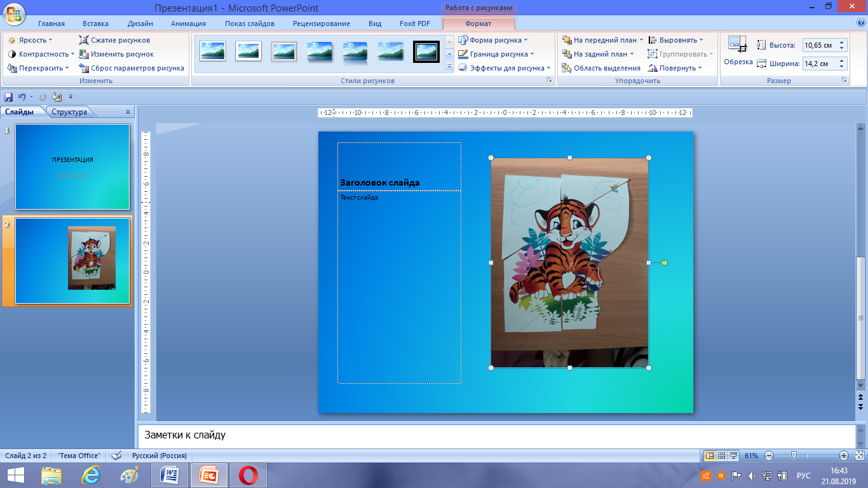Expand the Граница рисунка picture border menu
868x488 pixels.
point(496,54)
